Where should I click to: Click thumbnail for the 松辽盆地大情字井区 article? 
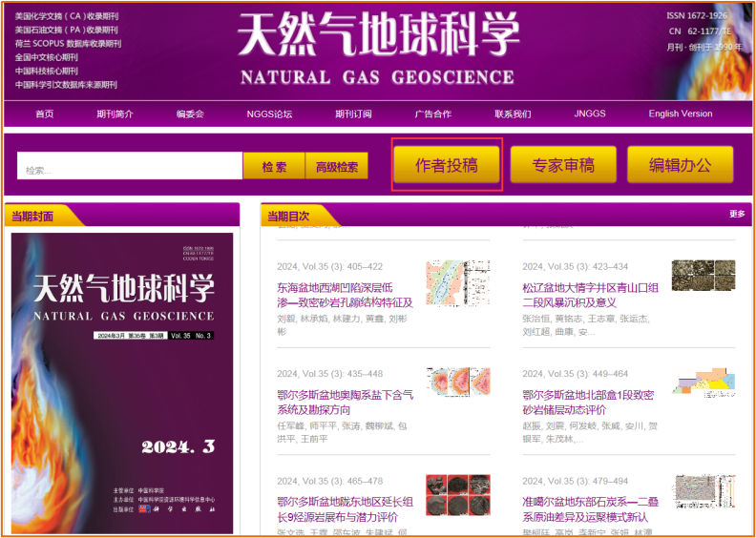[x=703, y=276]
